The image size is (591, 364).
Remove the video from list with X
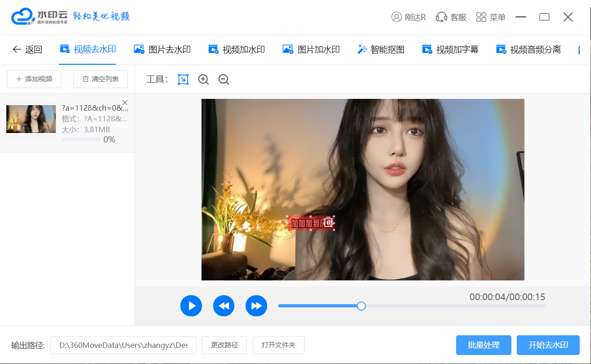[x=125, y=102]
